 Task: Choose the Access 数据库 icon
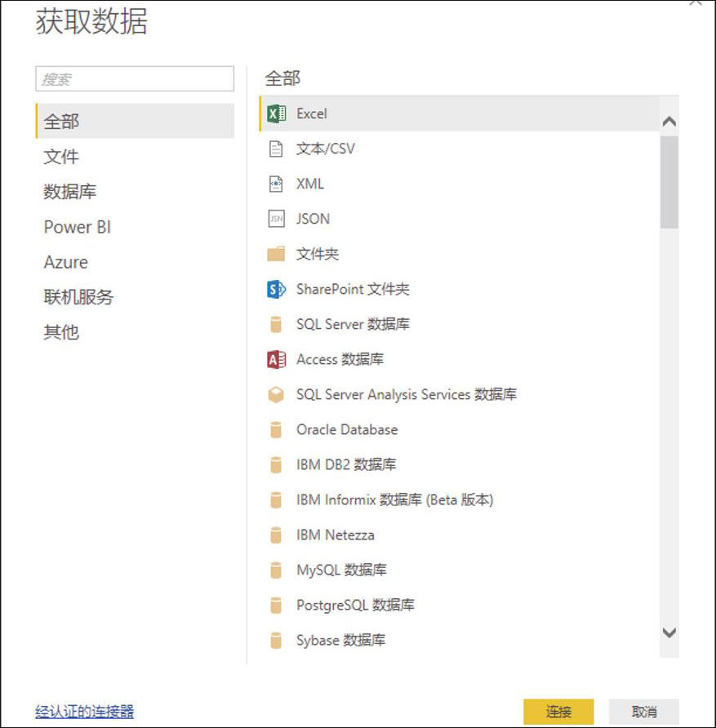(x=276, y=359)
